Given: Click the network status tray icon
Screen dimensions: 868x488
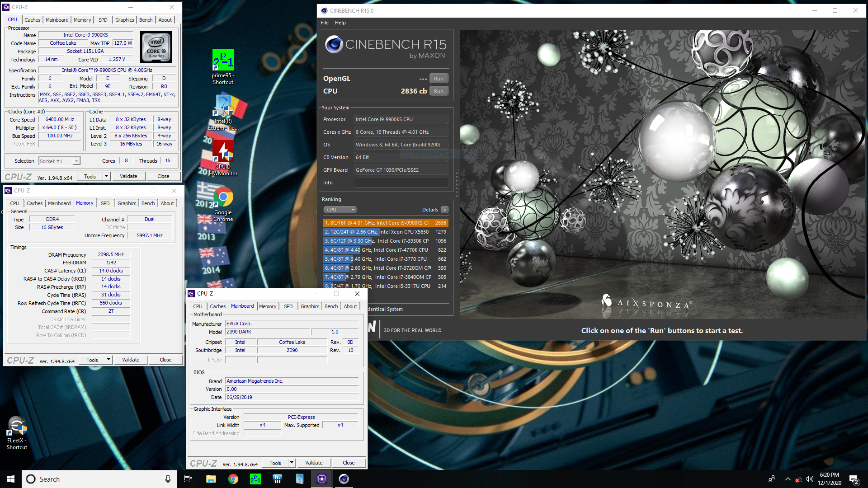Looking at the screenshot, I should [x=799, y=479].
